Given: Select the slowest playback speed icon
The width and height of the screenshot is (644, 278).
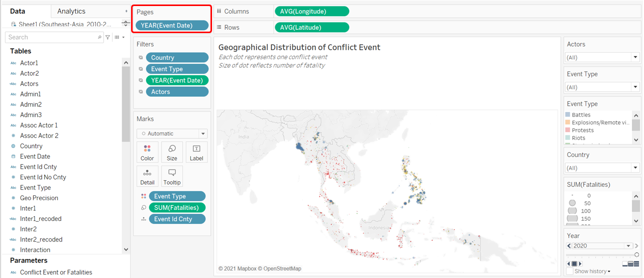Looking at the screenshot, I should [625, 263].
